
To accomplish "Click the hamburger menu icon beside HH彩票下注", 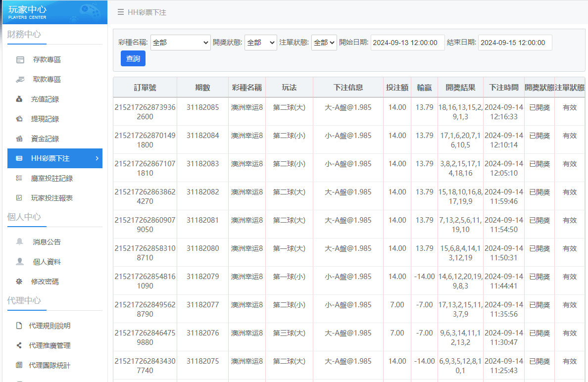I will (120, 12).
